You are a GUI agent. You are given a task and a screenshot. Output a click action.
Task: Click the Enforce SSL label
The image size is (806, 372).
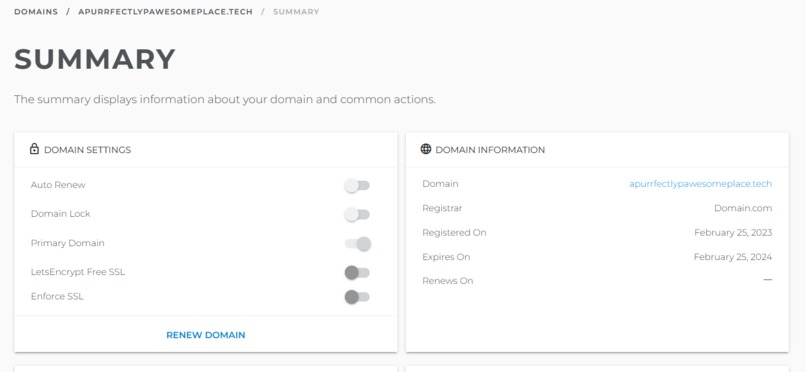tap(57, 296)
